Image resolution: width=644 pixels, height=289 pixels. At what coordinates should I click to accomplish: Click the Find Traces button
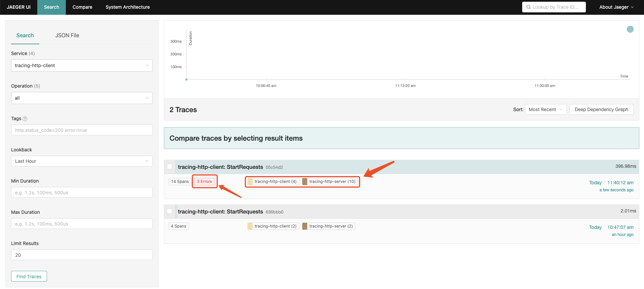click(x=29, y=276)
